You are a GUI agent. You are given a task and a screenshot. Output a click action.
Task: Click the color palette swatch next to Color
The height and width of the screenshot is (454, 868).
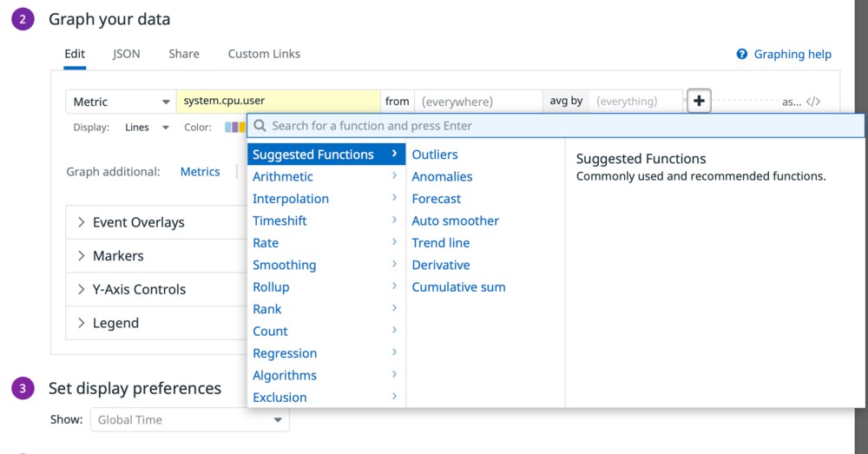[x=234, y=128]
